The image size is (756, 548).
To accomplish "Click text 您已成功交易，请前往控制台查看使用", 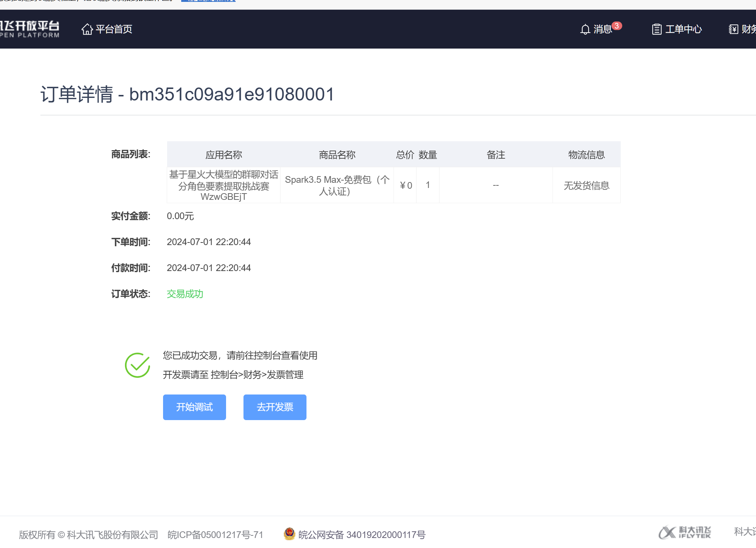I will (x=240, y=355).
